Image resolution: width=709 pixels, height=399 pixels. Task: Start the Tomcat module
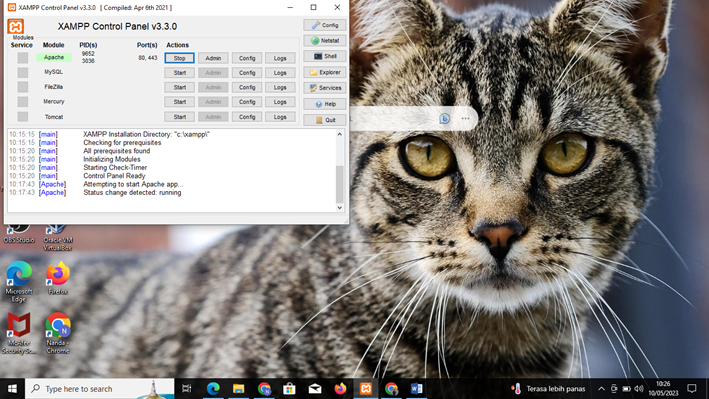click(x=180, y=117)
